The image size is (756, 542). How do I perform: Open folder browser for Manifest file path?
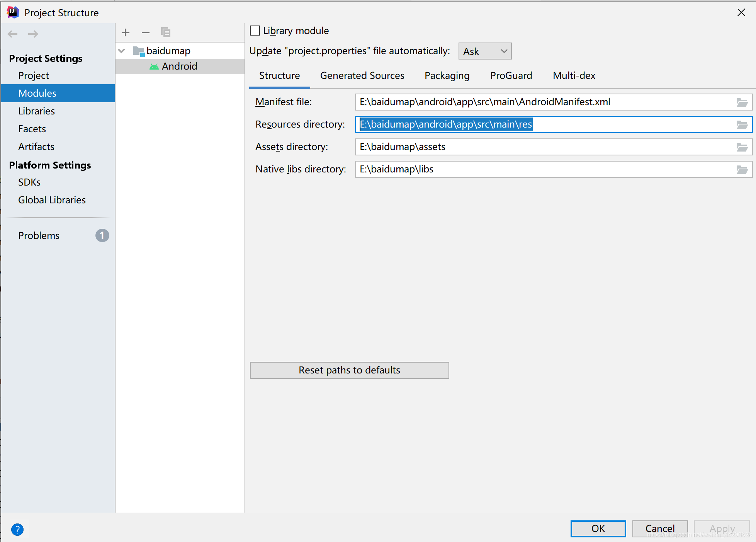[x=742, y=102]
